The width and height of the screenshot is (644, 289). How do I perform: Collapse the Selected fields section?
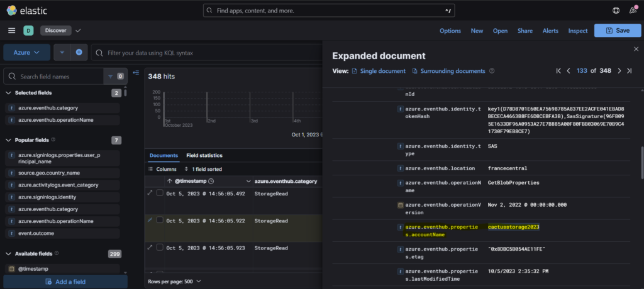[9, 93]
